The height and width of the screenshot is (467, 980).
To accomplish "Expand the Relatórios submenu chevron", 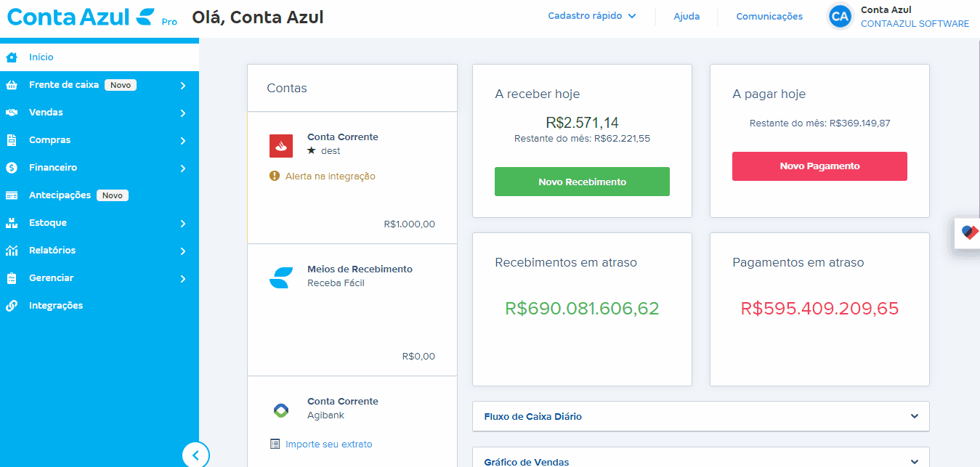I will [183, 251].
